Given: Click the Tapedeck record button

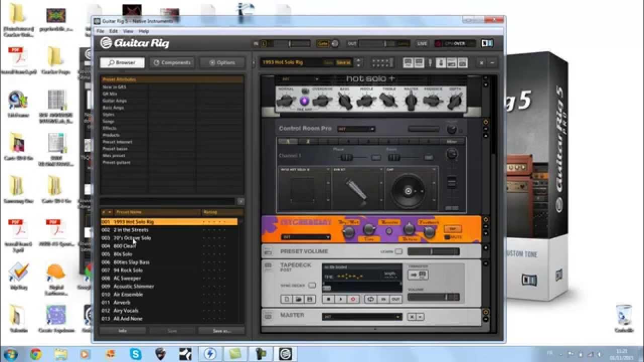Looking at the screenshot, I should pyautogui.click(x=353, y=299).
